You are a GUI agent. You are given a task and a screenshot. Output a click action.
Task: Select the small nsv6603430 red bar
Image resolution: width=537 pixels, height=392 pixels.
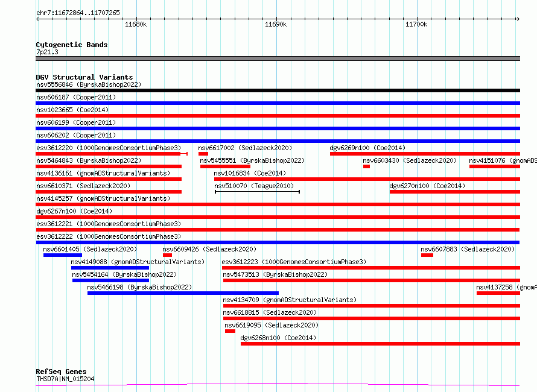click(x=366, y=166)
